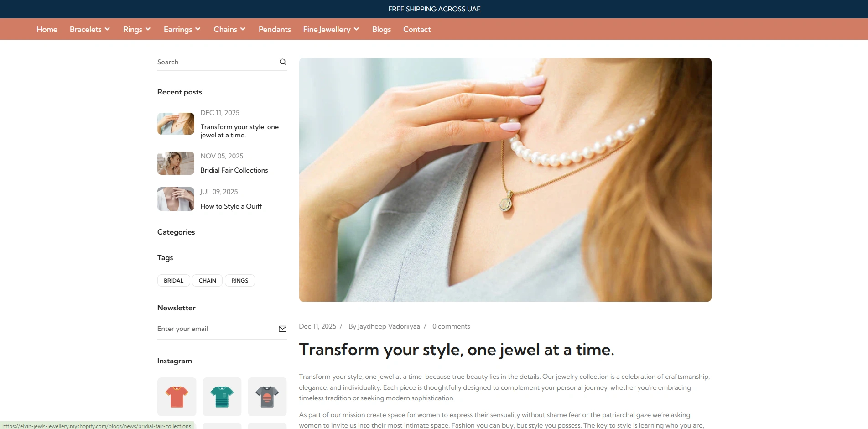Select the CHAIN tag

click(208, 281)
